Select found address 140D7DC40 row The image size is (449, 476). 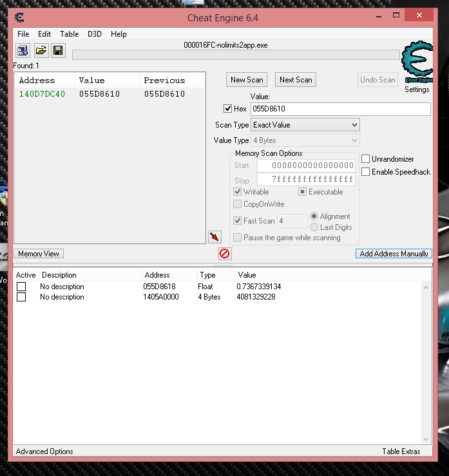(x=110, y=94)
